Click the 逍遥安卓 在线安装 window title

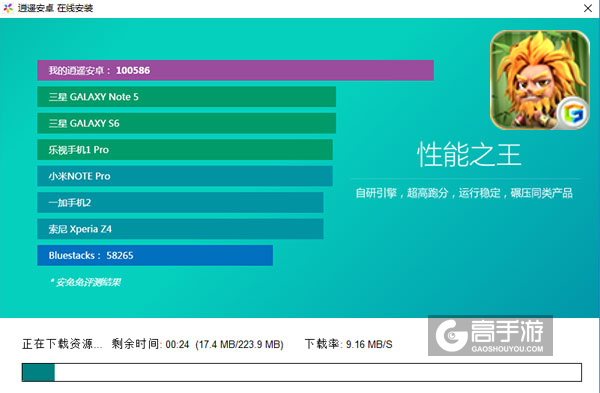[x=55, y=8]
